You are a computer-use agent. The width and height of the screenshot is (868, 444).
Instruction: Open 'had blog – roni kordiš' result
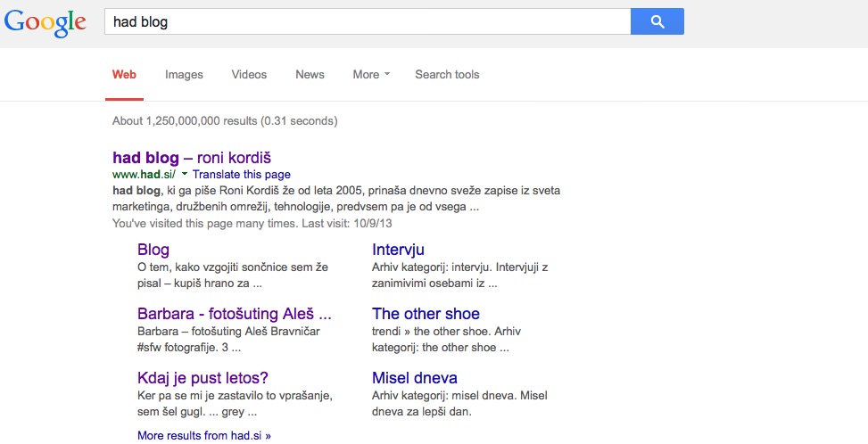tap(191, 157)
